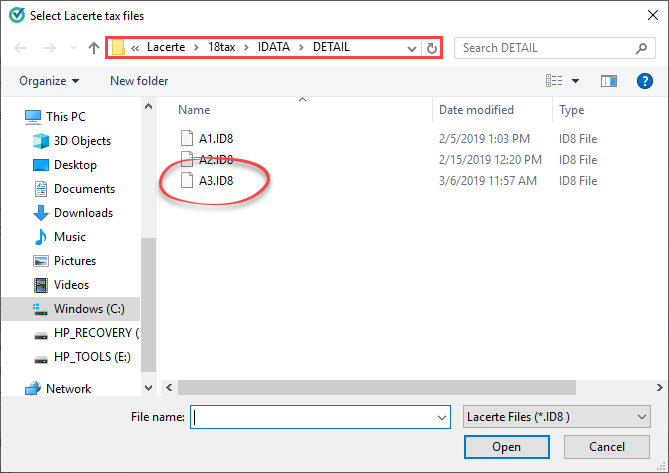The width and height of the screenshot is (669, 473).
Task: Click the horizontal scrollbar thumb
Action: click(377, 388)
